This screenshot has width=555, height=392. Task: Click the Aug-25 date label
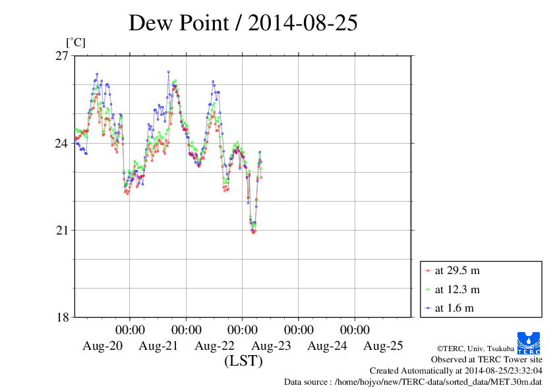[383, 346]
